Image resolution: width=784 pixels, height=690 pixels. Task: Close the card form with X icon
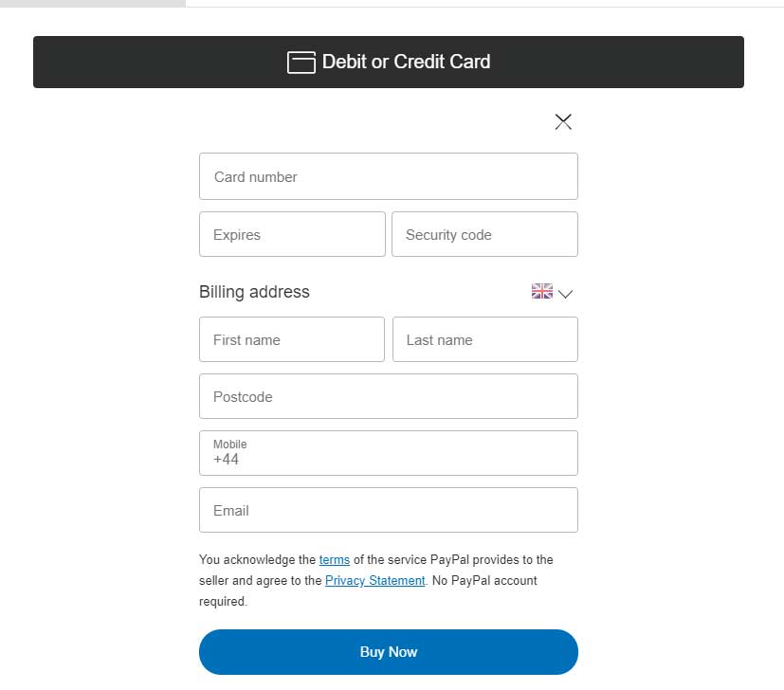coord(563,121)
